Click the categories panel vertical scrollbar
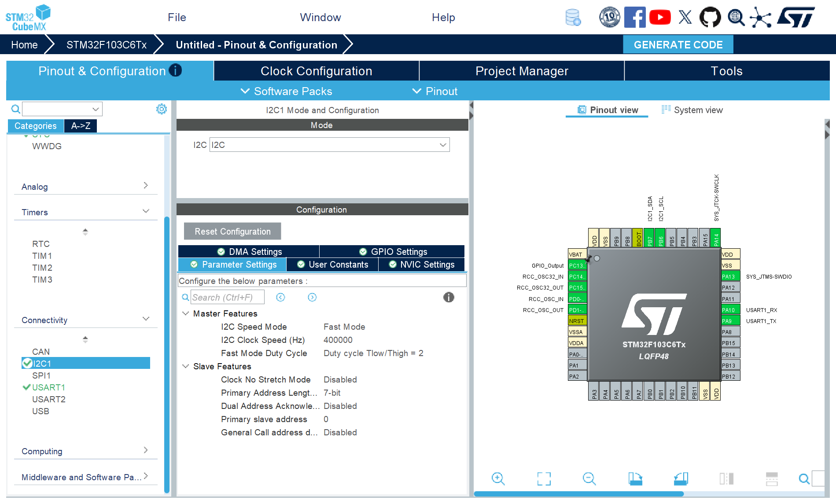 point(167,354)
